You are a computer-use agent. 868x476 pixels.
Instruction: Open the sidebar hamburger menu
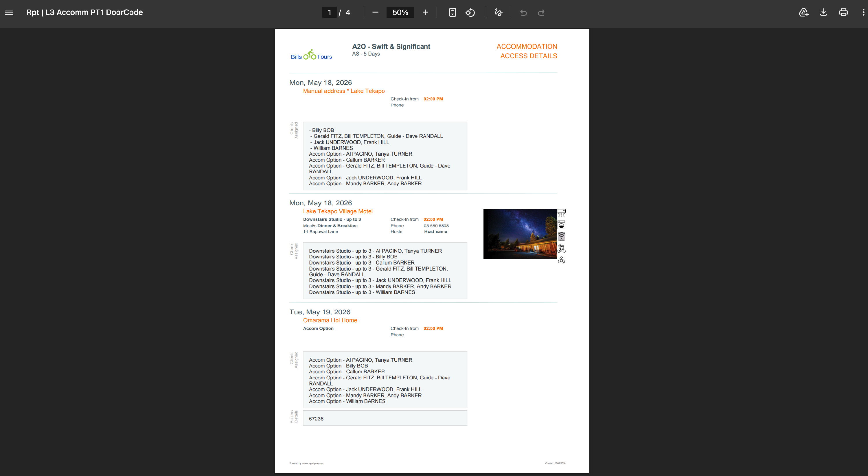pyautogui.click(x=9, y=12)
